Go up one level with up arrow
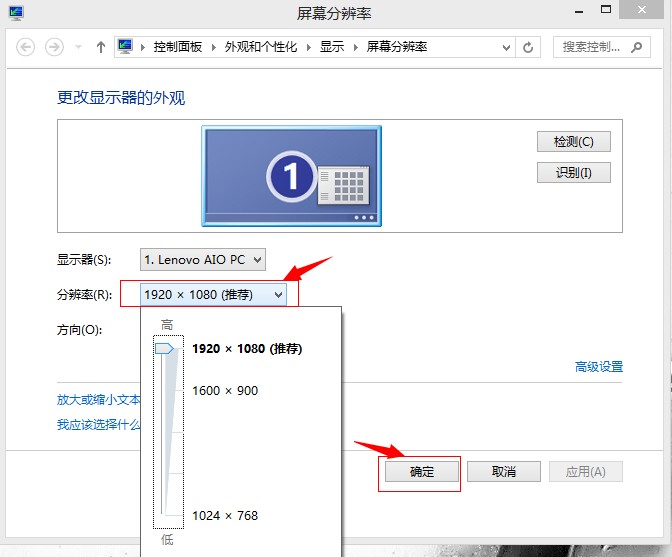Screen dimensions: 672x557 (x=101, y=47)
